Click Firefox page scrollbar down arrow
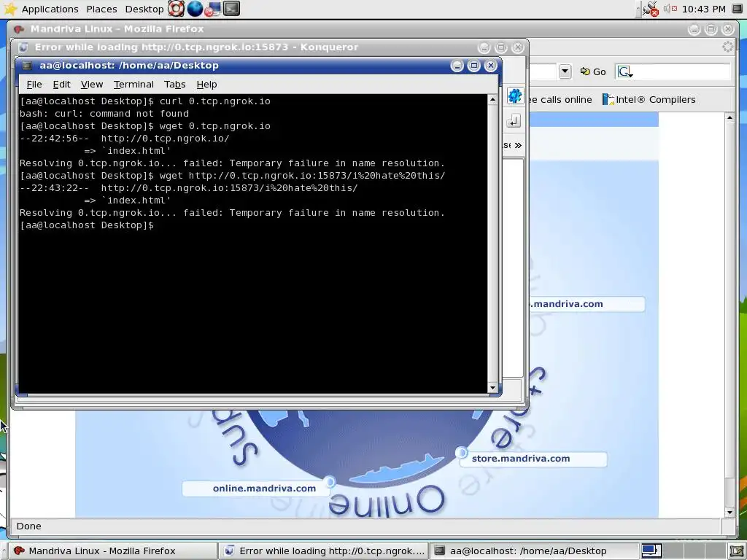This screenshot has width=747, height=560. (729, 513)
